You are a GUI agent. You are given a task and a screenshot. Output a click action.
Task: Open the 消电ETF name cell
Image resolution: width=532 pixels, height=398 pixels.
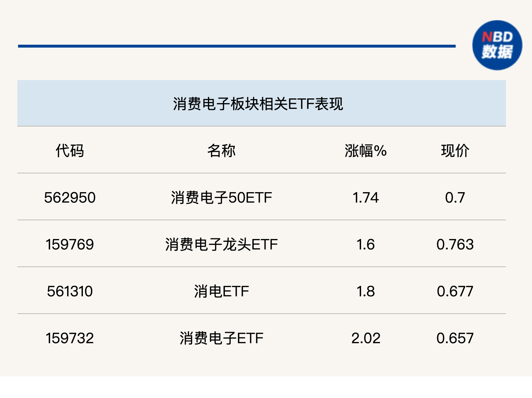tap(221, 291)
